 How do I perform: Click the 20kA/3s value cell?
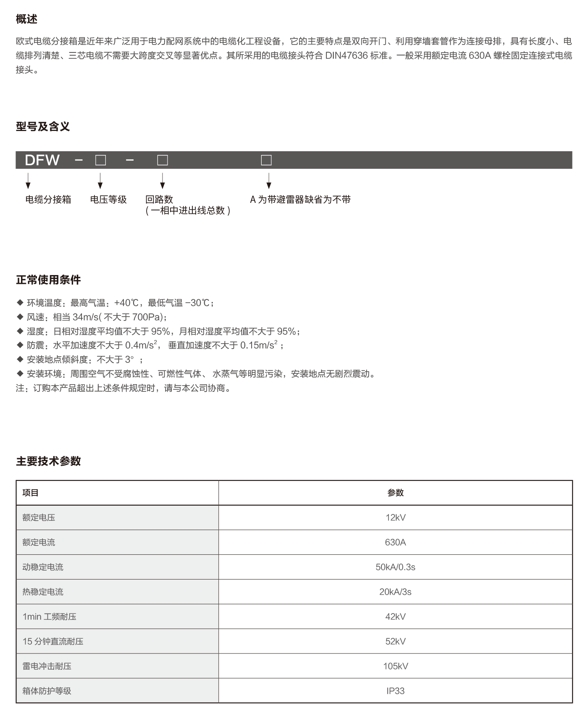[x=395, y=592]
